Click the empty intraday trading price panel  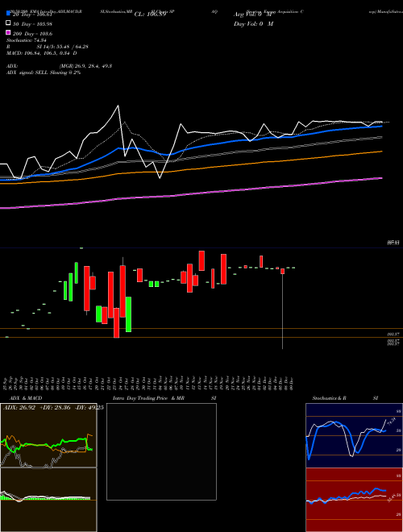(x=161, y=451)
